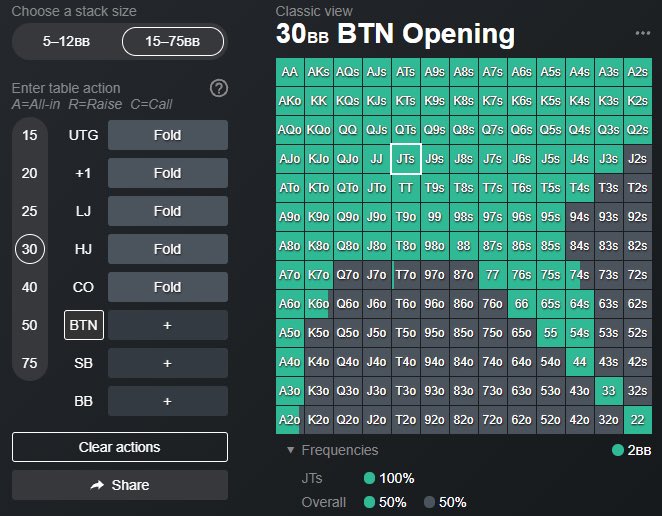Screen dimensions: 662x516
Task: Select the QQ hand cell
Action: pos(348,130)
